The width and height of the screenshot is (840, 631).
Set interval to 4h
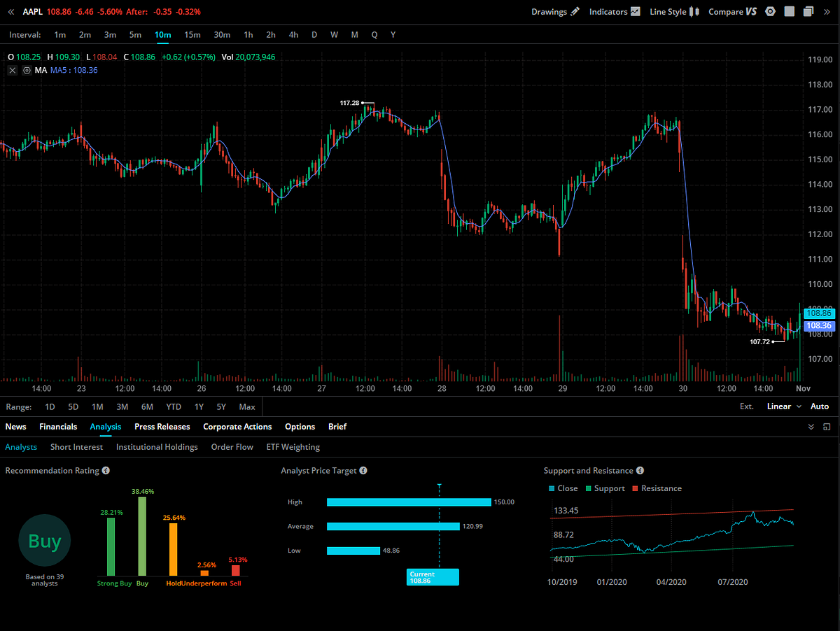pos(293,34)
